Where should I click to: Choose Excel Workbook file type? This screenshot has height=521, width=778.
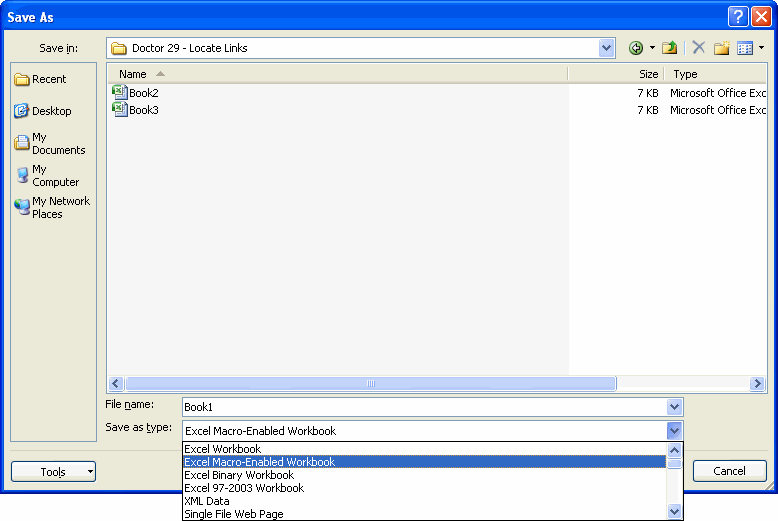(424, 449)
